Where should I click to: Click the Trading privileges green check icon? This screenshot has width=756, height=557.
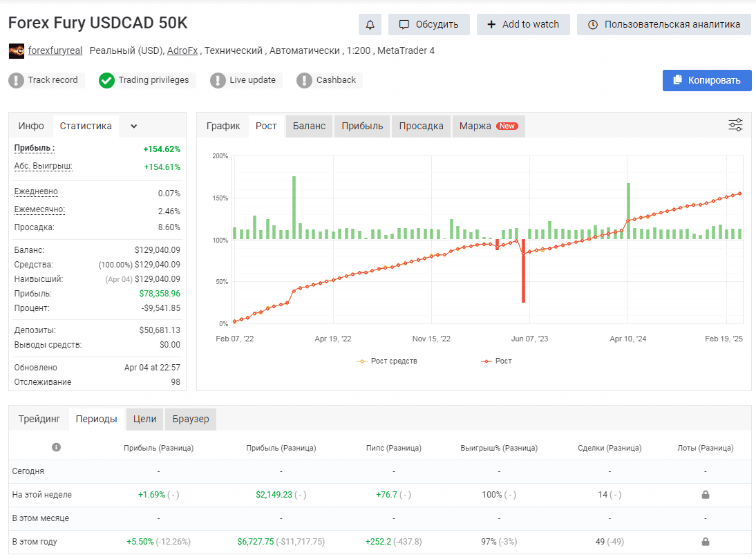[x=106, y=80]
